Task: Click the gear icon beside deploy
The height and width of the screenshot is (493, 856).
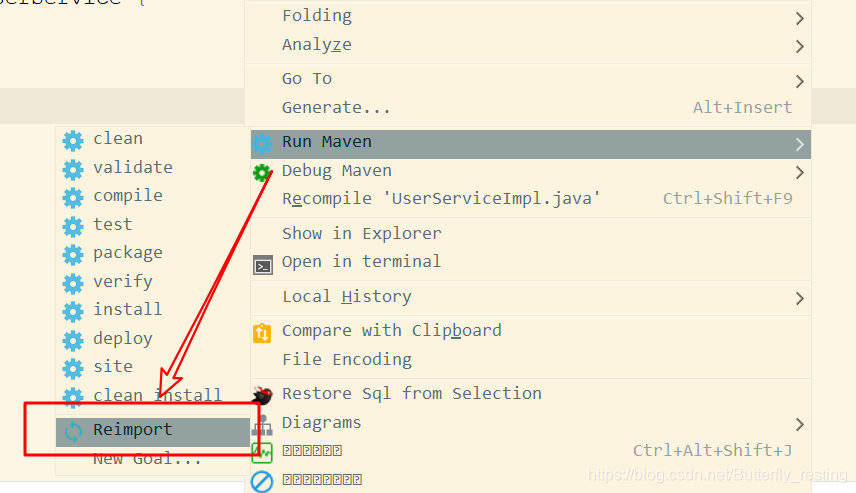Action: (73, 340)
